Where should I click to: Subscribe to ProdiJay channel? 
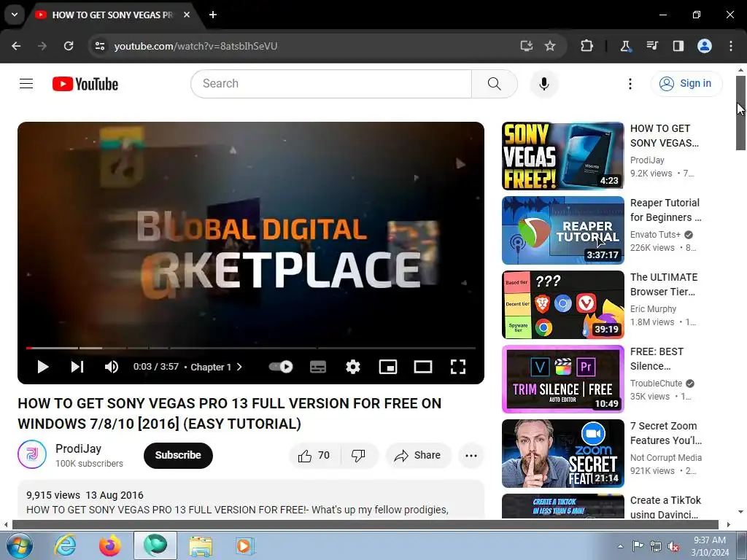(x=178, y=455)
